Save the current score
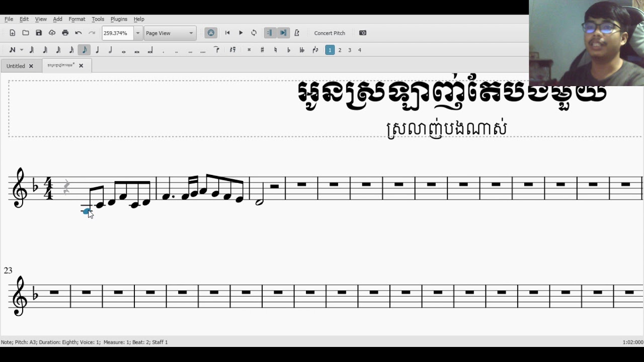 pyautogui.click(x=39, y=33)
